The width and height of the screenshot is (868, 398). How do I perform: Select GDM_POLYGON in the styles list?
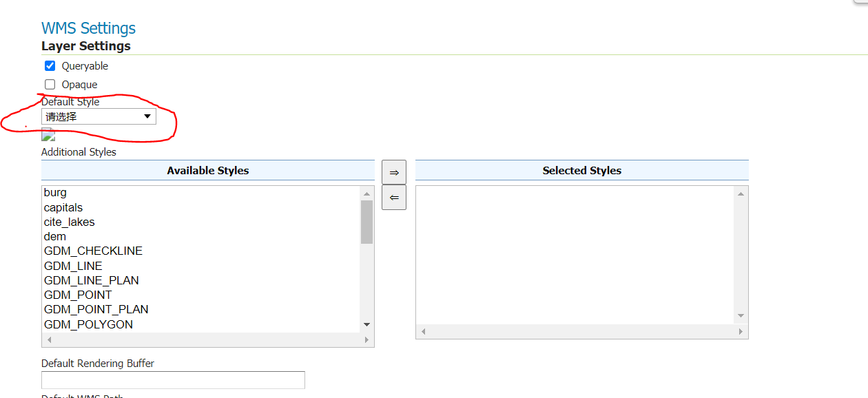tap(88, 324)
